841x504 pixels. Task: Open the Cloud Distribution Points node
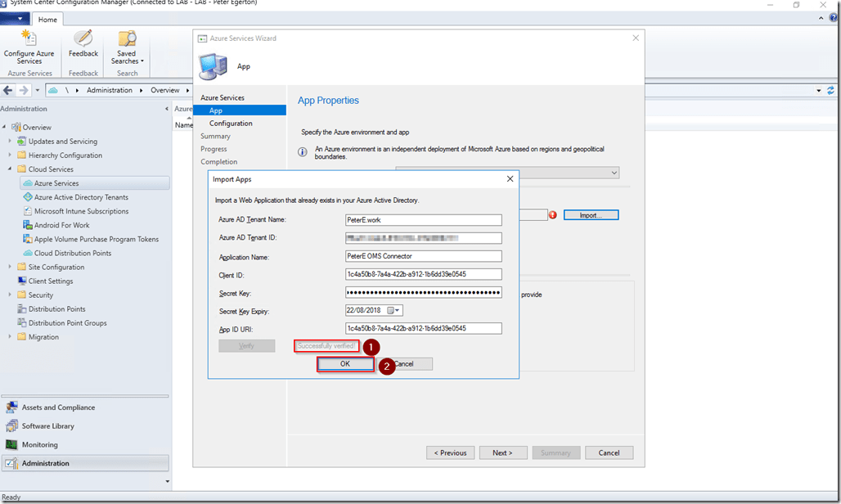(x=72, y=253)
